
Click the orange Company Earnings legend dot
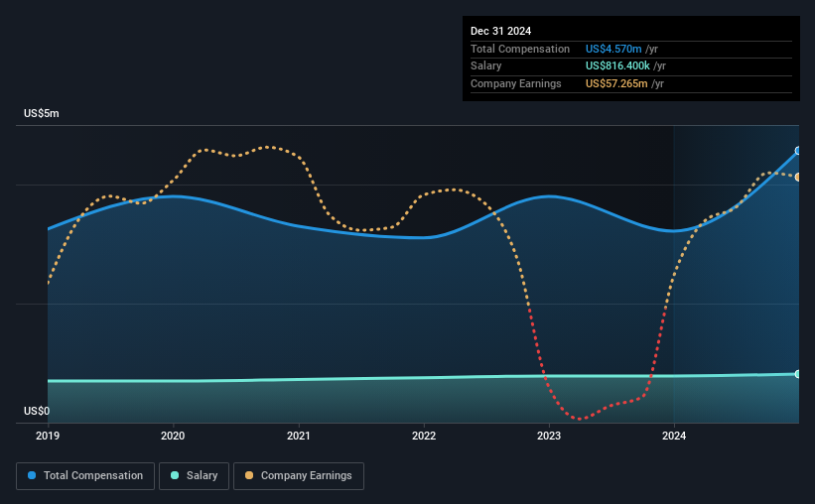249,475
